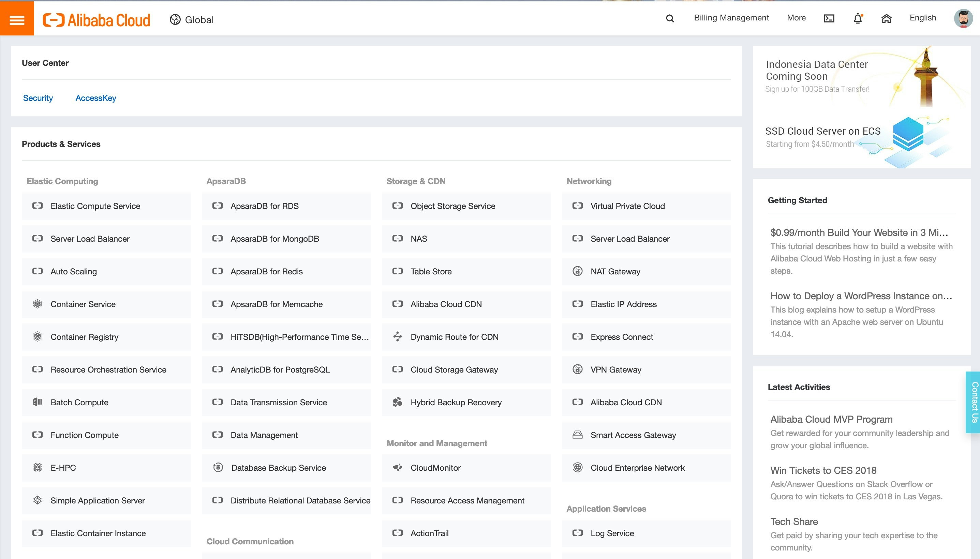The width and height of the screenshot is (980, 559).
Task: Open Billing Management
Action: click(x=731, y=18)
